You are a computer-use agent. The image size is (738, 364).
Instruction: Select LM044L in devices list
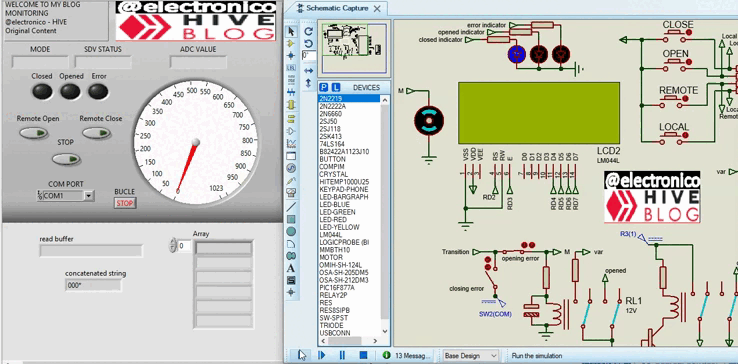coord(330,235)
